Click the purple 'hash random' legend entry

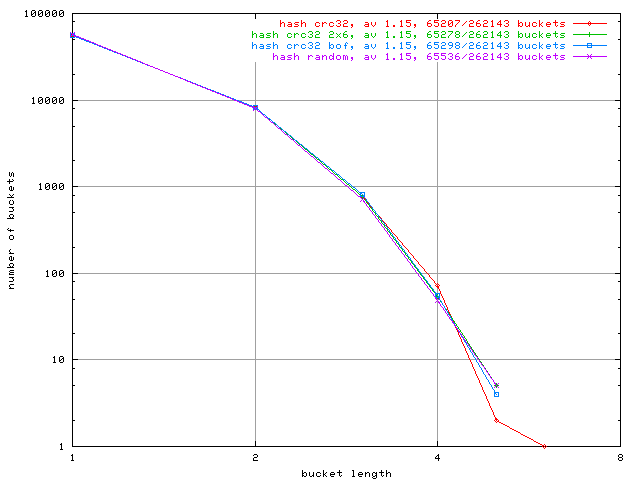click(x=419, y=57)
